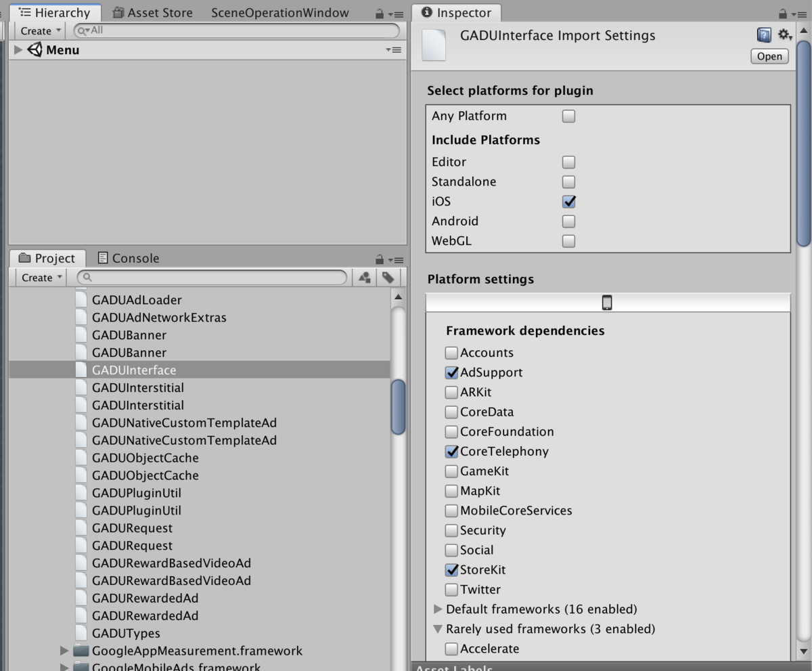Click the Project search field
812x671 pixels.
click(212, 278)
